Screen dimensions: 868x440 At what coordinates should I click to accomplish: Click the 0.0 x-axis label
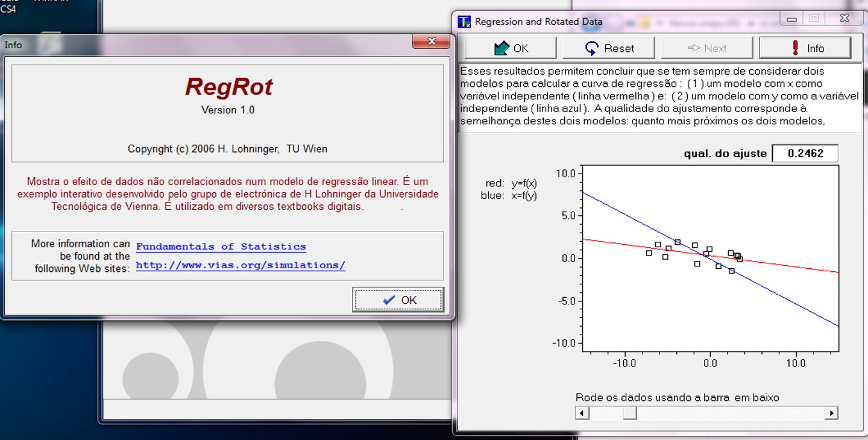(710, 363)
